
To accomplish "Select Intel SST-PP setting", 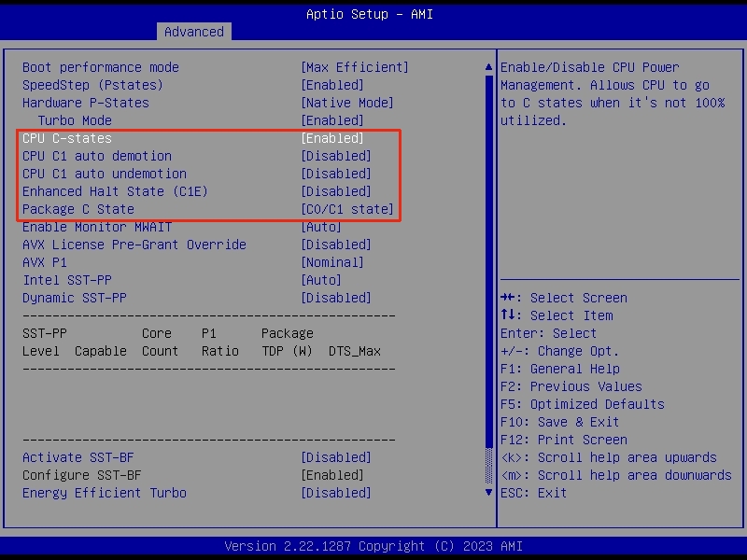I will tap(67, 280).
